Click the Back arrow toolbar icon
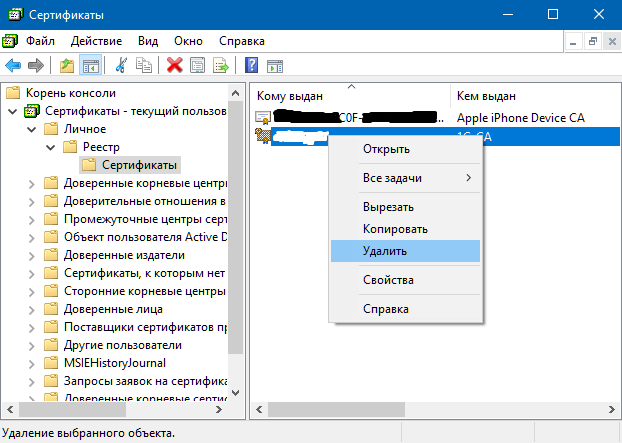Image resolution: width=622 pixels, height=443 pixels. tap(13, 66)
